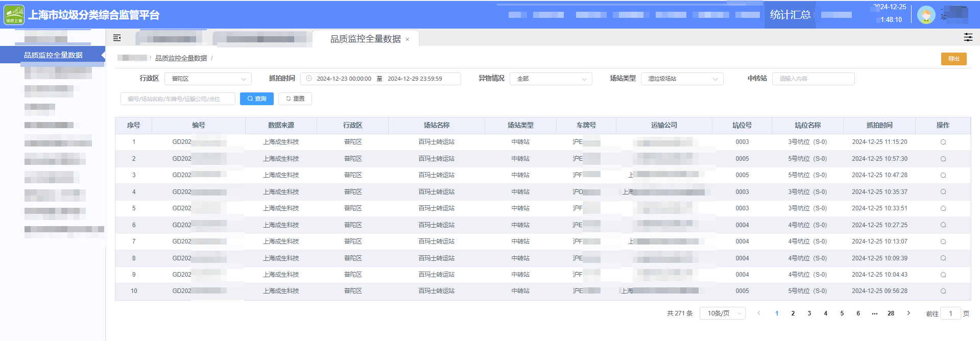View details of row 1 record
Image resolution: width=980 pixels, height=341 pixels.
click(x=943, y=142)
